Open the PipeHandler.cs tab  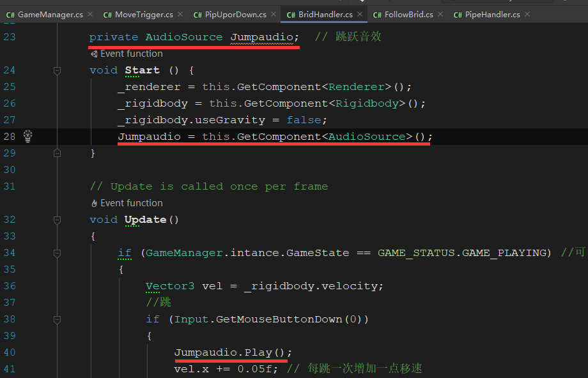tap(492, 15)
